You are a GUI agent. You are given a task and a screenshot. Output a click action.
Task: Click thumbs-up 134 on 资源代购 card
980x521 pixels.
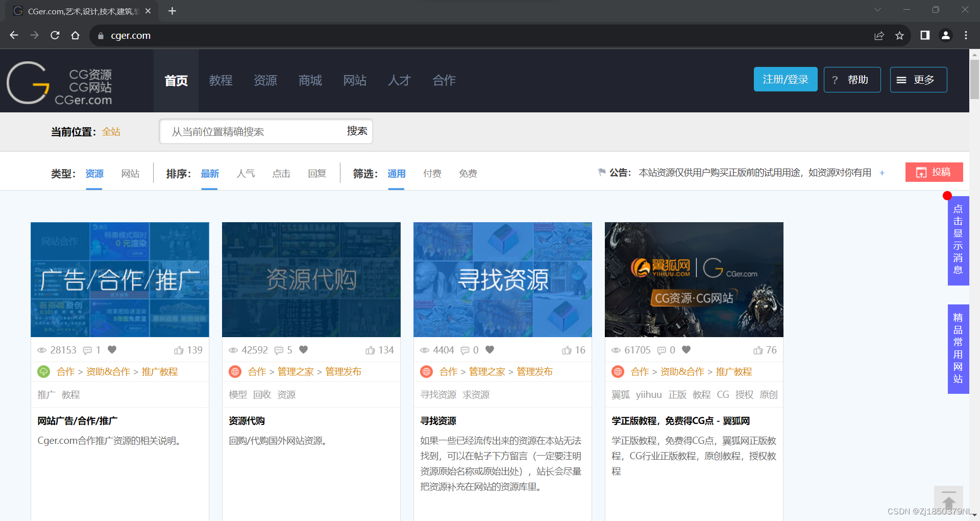click(379, 350)
